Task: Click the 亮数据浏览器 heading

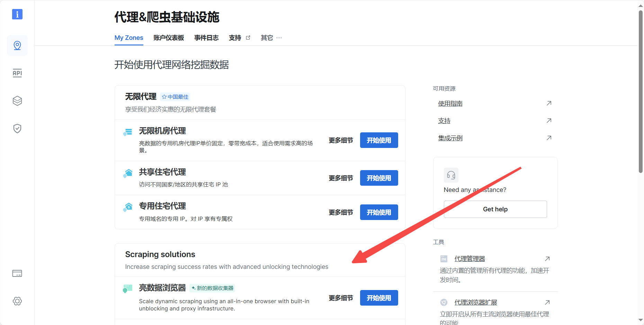Action: [x=162, y=288]
